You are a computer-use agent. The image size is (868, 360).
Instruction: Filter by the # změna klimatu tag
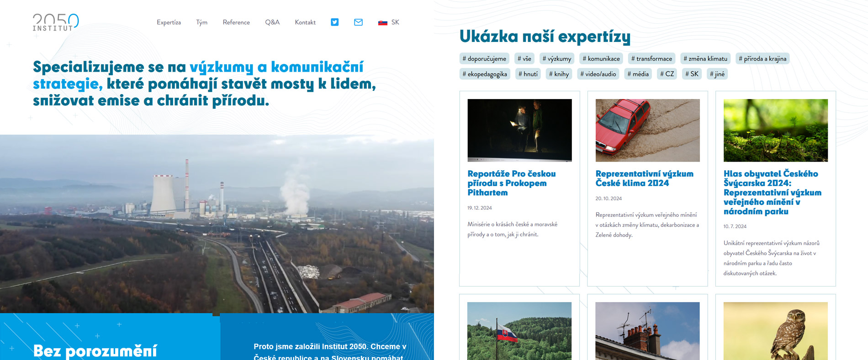coord(705,58)
